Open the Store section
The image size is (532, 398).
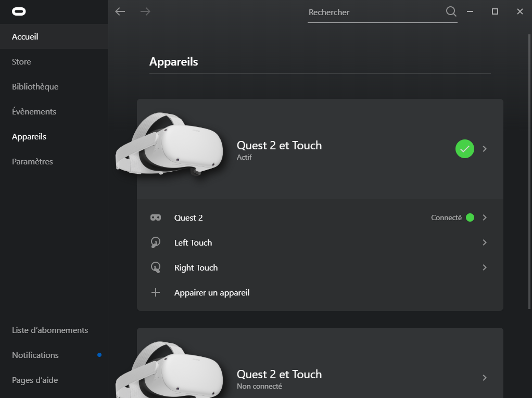54,62
